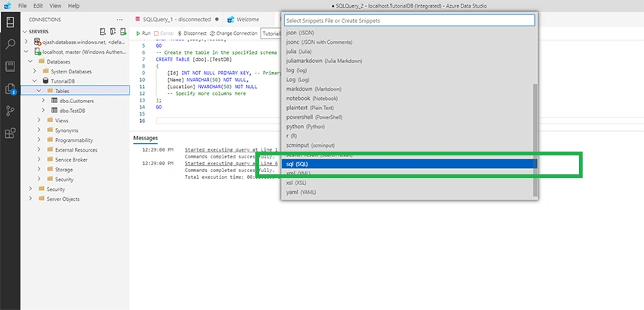This screenshot has height=310, width=644.
Task: Switch to the Welcome tab
Action: 248,19
